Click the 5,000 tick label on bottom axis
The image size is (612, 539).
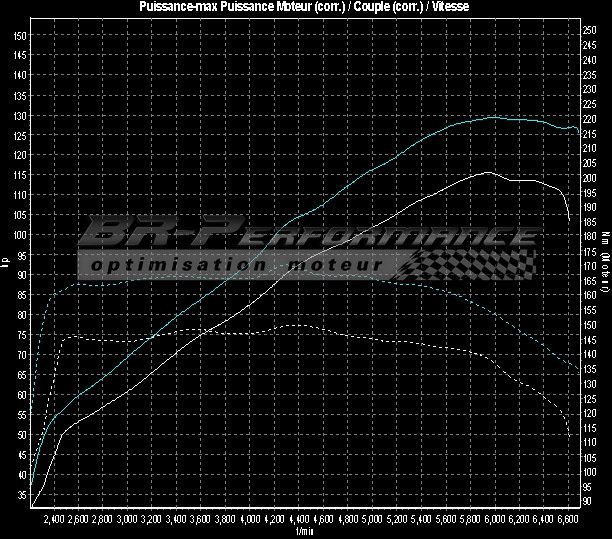(371, 520)
